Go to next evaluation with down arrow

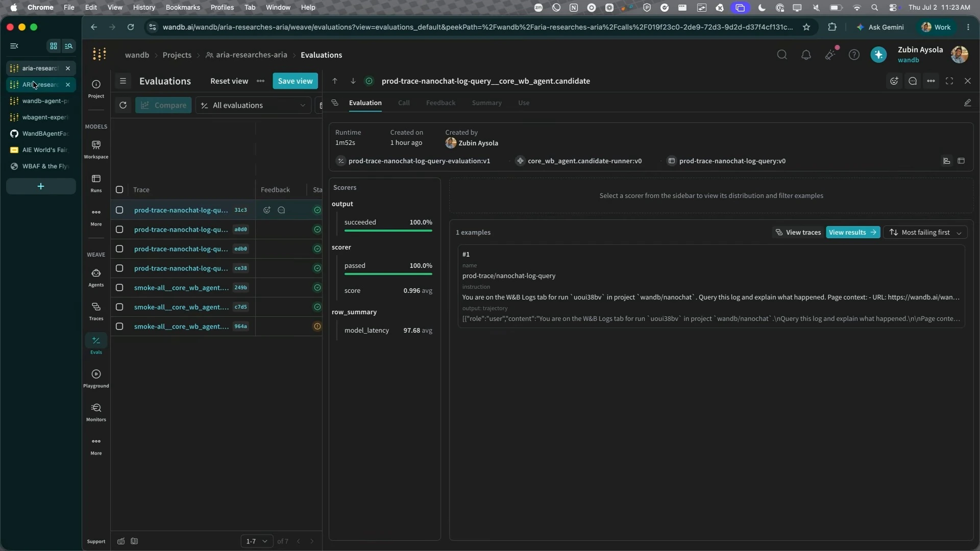click(353, 81)
